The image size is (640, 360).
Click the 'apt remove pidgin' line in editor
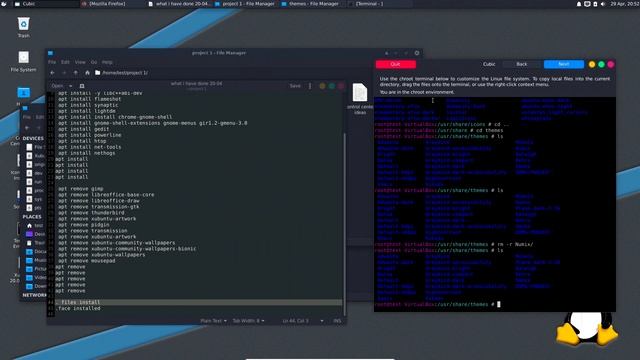83,224
